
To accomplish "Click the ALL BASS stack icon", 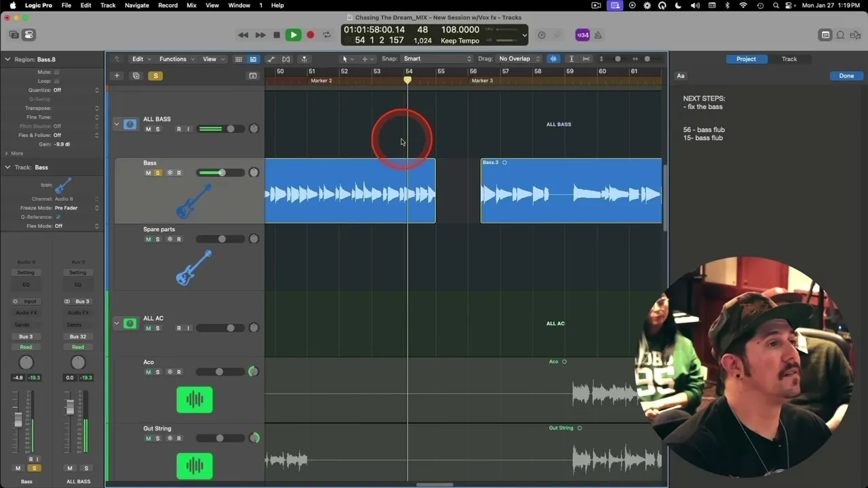I will pos(130,124).
